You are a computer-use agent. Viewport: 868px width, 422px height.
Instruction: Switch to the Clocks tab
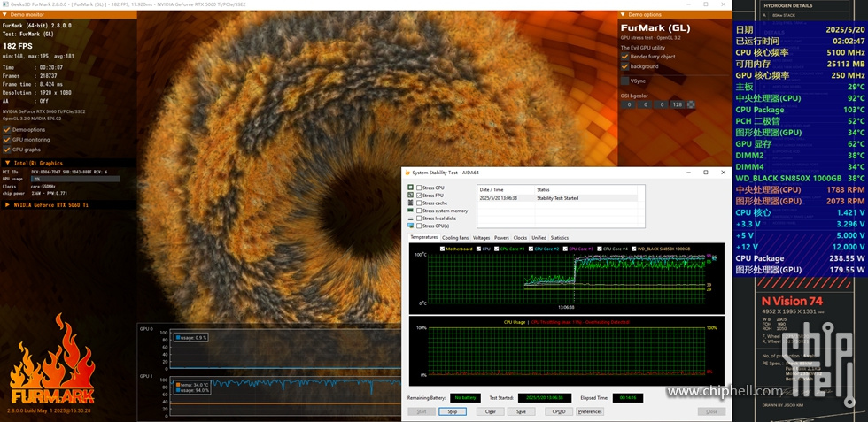[521, 238]
